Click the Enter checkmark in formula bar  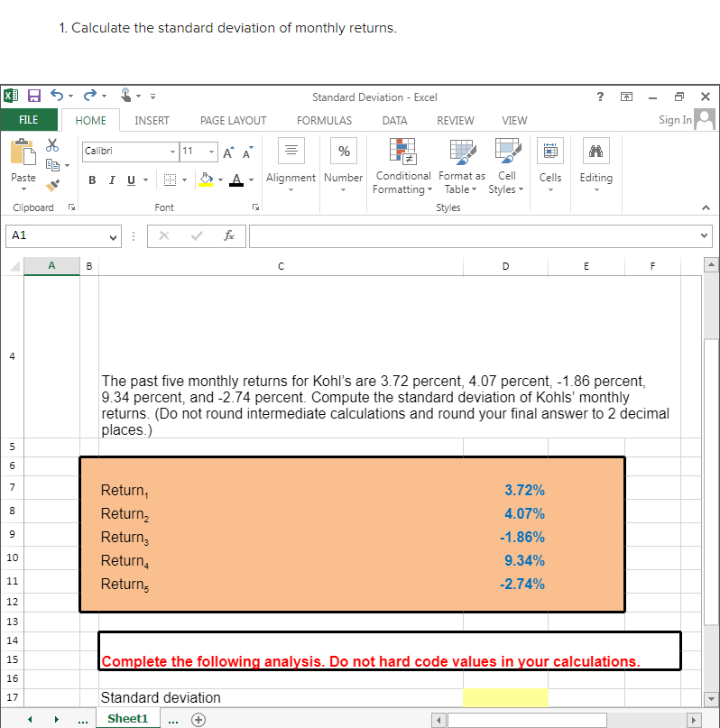[197, 235]
